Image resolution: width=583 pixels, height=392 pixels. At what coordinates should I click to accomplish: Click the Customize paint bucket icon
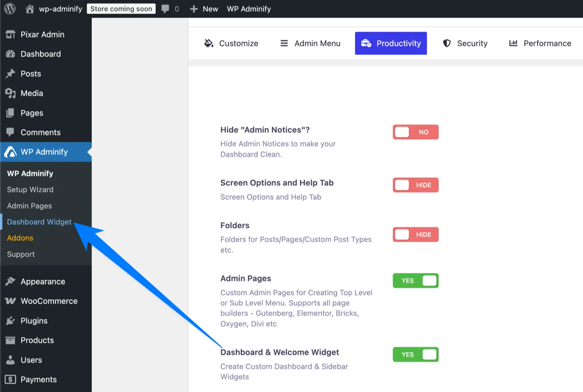(209, 43)
